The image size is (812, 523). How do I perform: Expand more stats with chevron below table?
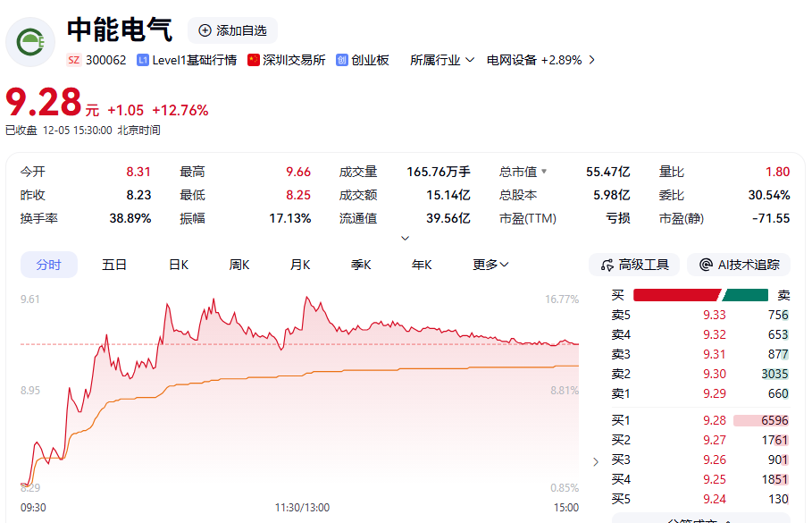coord(406,239)
